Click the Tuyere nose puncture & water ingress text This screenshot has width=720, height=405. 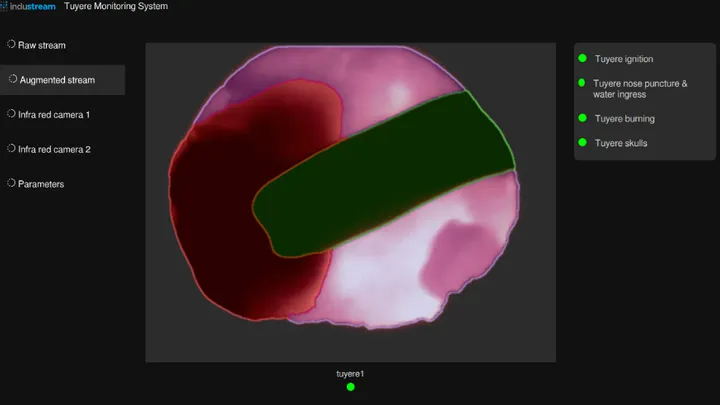tap(640, 89)
